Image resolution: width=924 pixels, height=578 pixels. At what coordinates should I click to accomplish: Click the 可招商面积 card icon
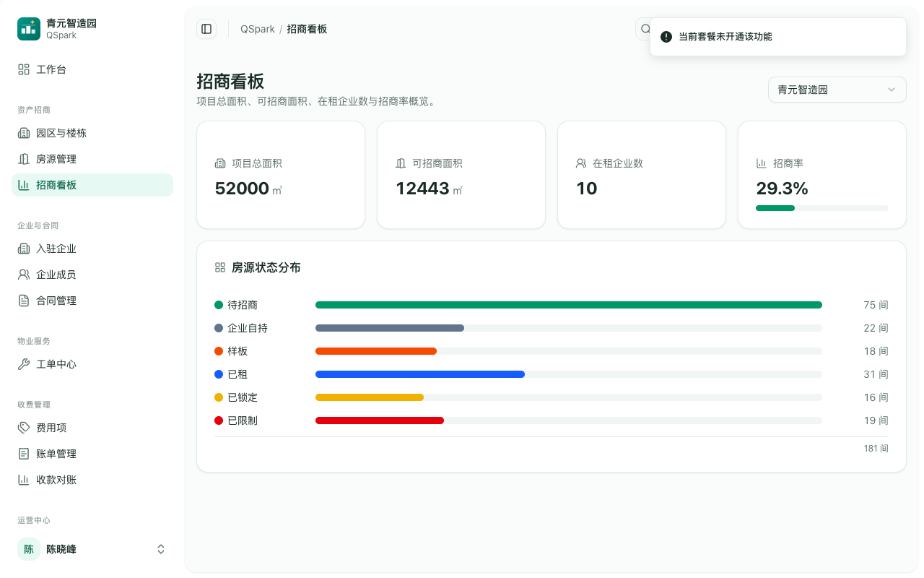point(401,163)
